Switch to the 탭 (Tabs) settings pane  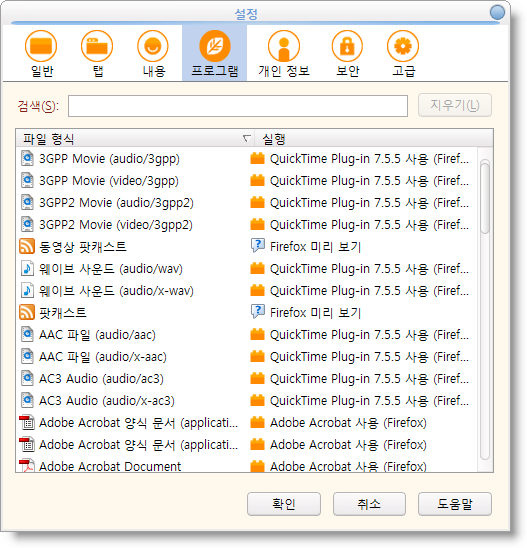[97, 53]
